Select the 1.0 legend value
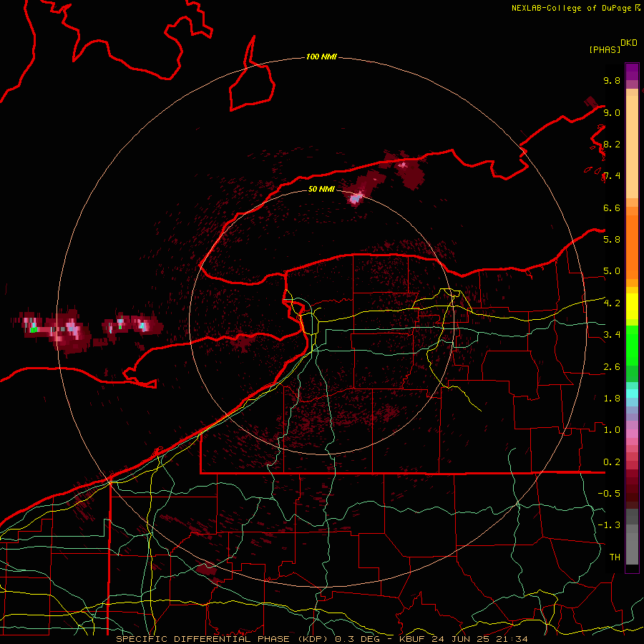Viewport: 644px width, 644px height. [612, 430]
